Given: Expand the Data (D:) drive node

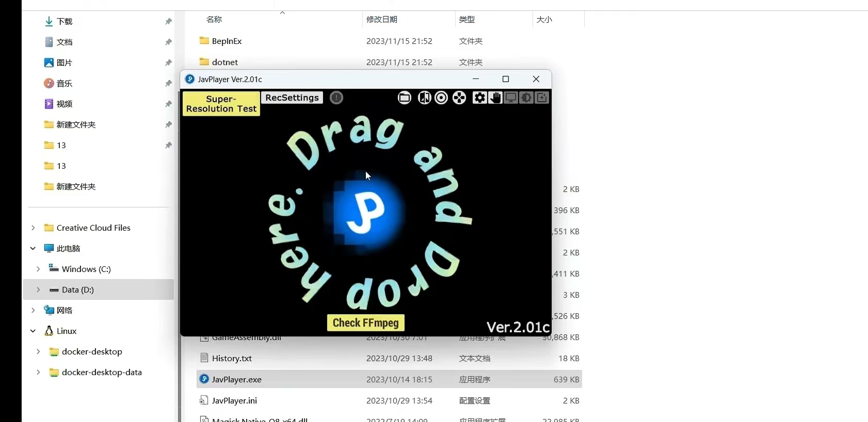Looking at the screenshot, I should (x=38, y=289).
